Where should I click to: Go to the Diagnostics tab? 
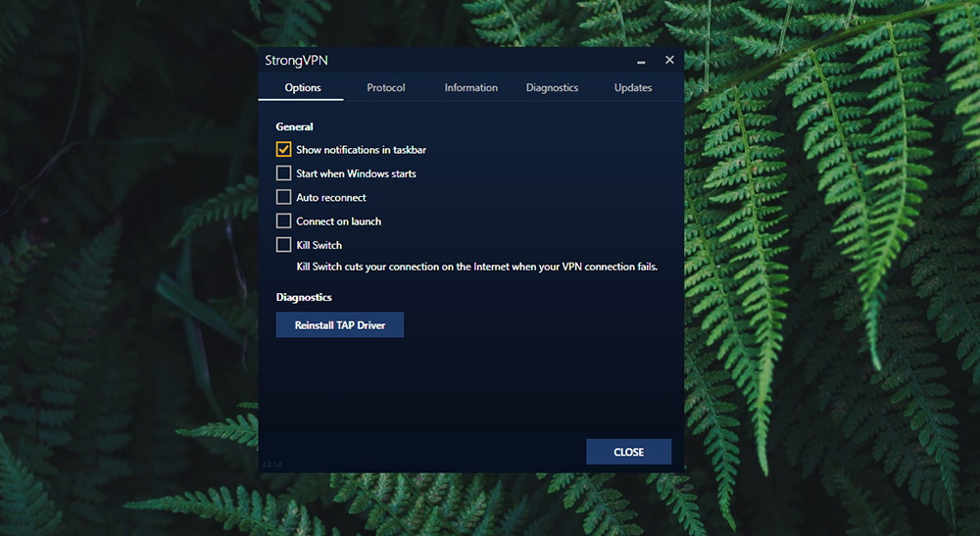[x=552, y=87]
